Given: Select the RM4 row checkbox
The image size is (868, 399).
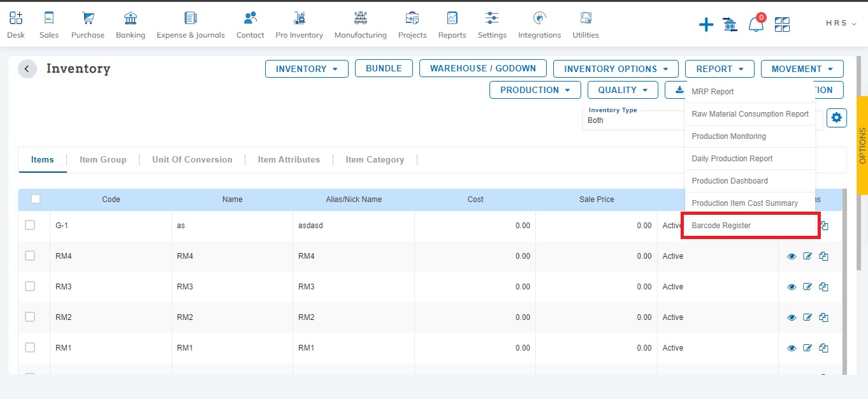Looking at the screenshot, I should 30,256.
